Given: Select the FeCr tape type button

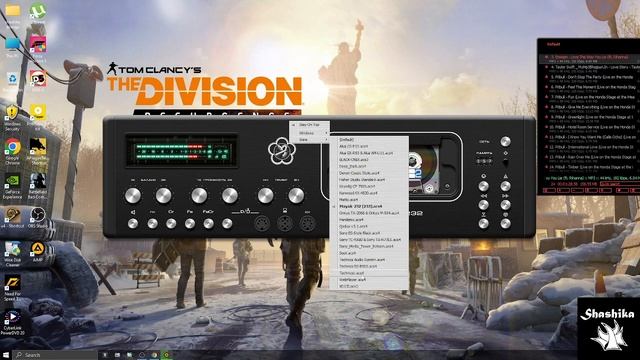Looking at the screenshot, I should click(x=209, y=223).
